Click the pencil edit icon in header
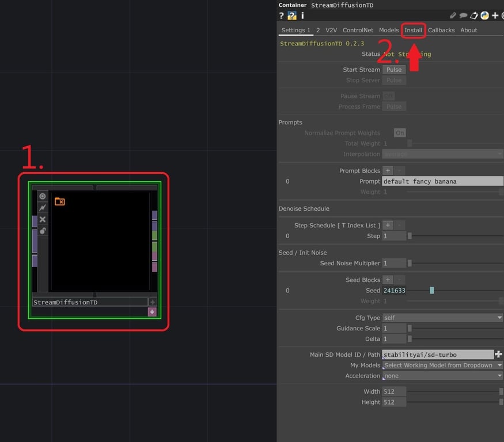The width and height of the screenshot is (504, 442). pyautogui.click(x=453, y=16)
